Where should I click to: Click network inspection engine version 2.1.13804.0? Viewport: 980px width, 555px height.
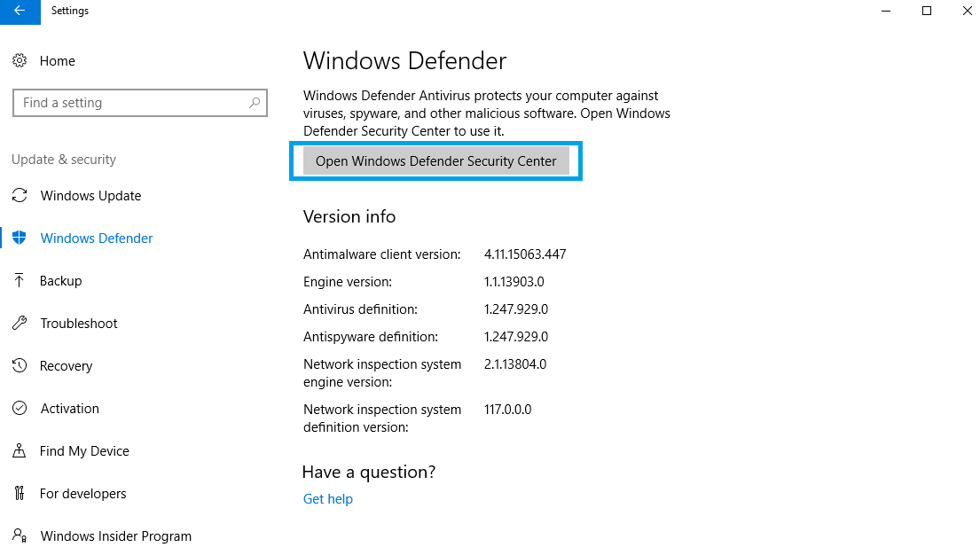coord(515,364)
